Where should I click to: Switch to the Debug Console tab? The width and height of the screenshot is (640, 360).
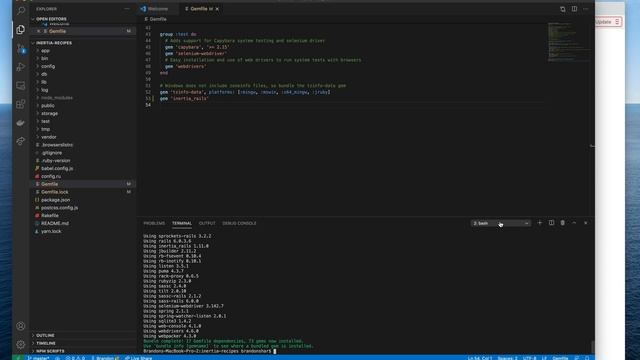coord(239,223)
